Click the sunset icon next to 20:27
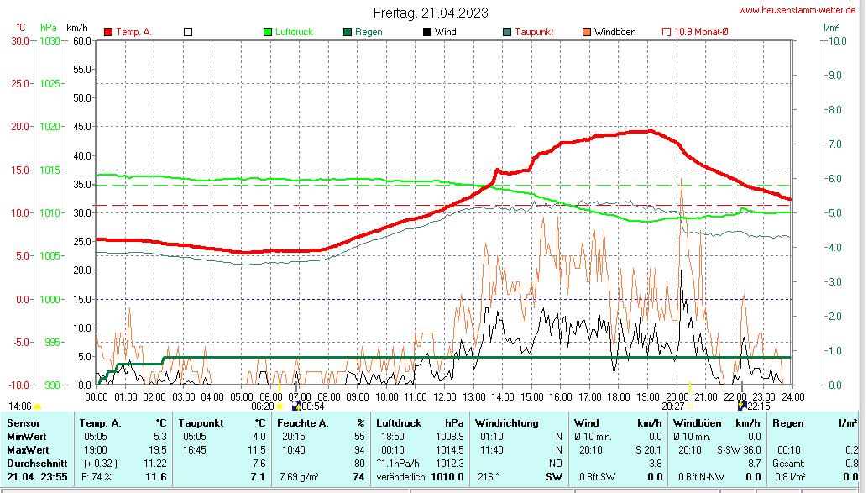This screenshot has width=868, height=493. 690,406
